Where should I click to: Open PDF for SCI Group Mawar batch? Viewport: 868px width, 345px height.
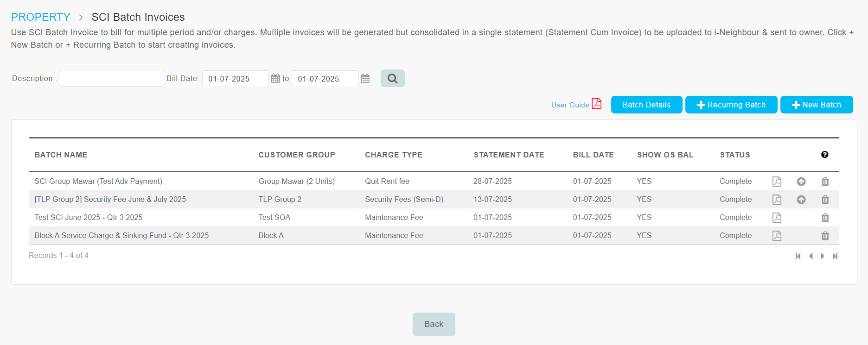777,182
